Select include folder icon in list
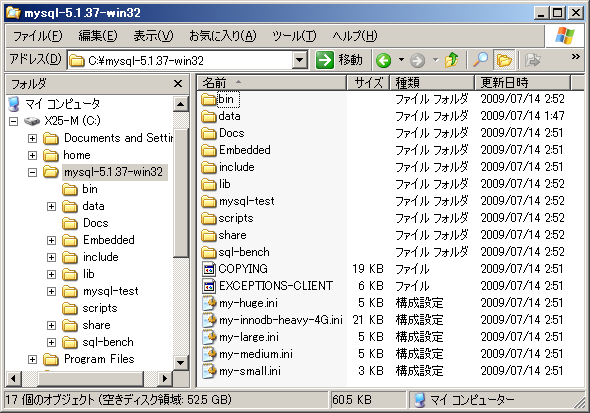The width and height of the screenshot is (590, 413). tap(208, 167)
